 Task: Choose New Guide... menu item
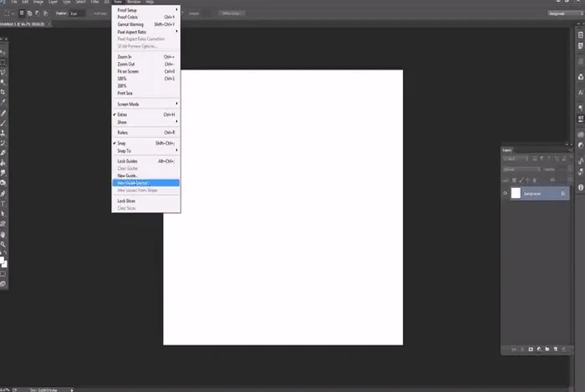click(146, 176)
